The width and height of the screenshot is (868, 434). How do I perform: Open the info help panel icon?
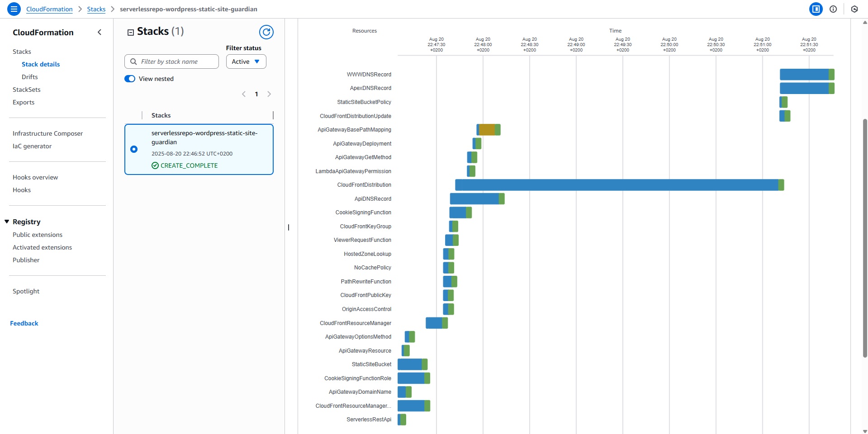coord(833,9)
